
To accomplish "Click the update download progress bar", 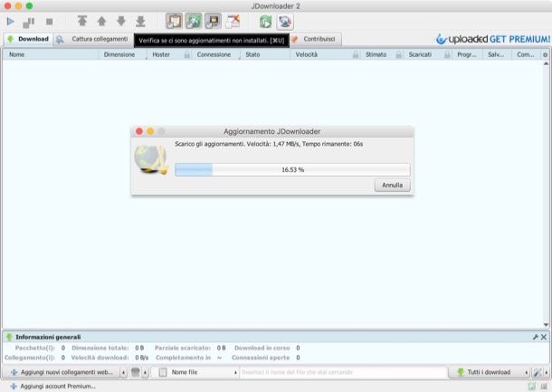I will (x=292, y=170).
